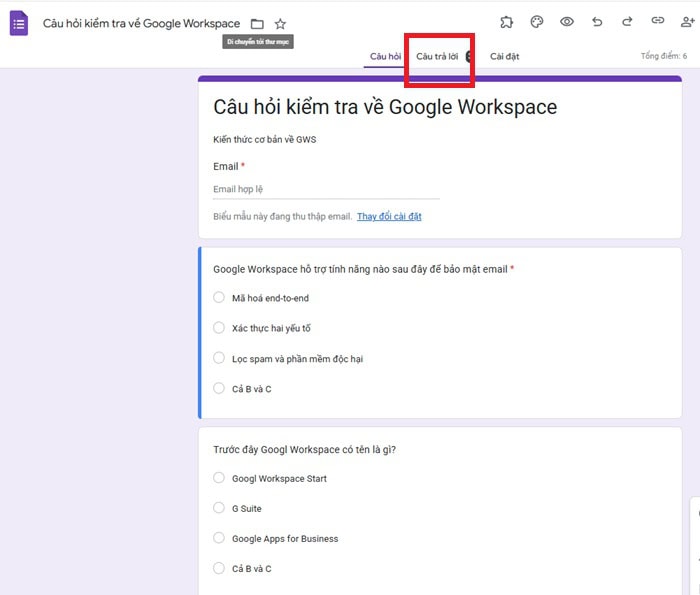The height and width of the screenshot is (595, 700).
Task: Switch to the Câu hỏi tab
Action: click(385, 57)
